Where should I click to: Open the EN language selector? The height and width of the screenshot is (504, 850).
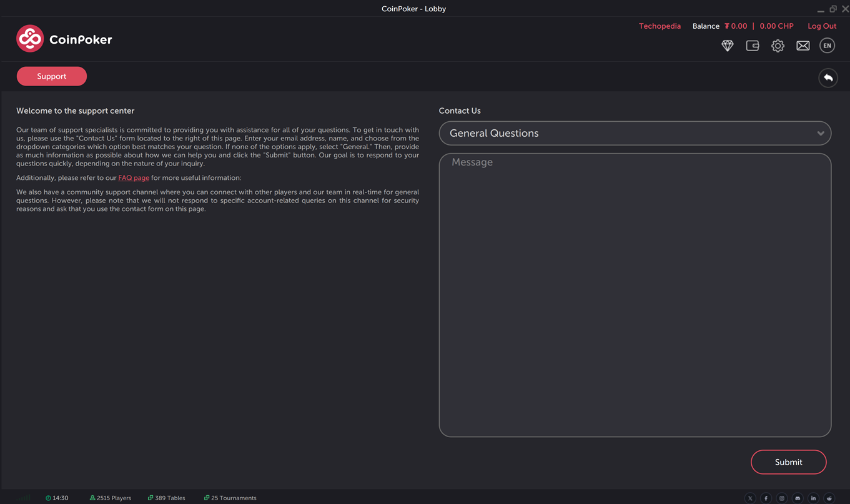[x=828, y=46]
